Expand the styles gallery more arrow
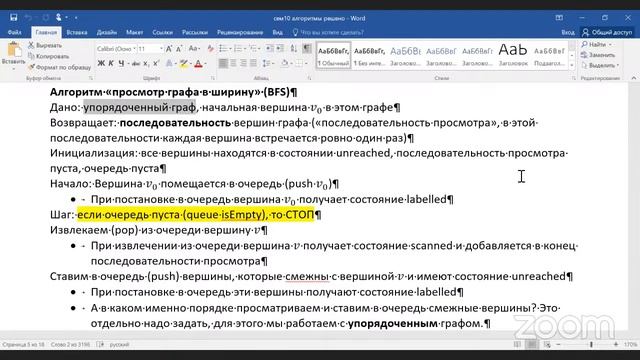The width and height of the screenshot is (640, 360). 572,65
